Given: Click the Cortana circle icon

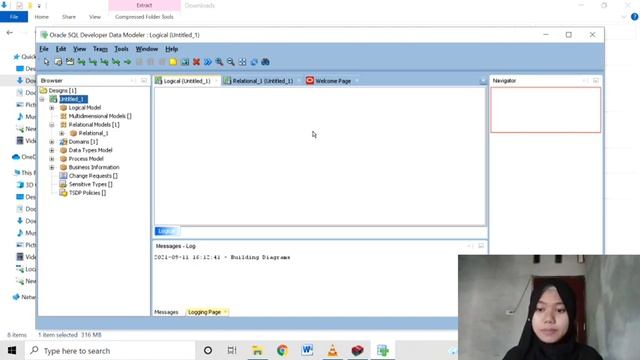Looking at the screenshot, I should tap(208, 350).
